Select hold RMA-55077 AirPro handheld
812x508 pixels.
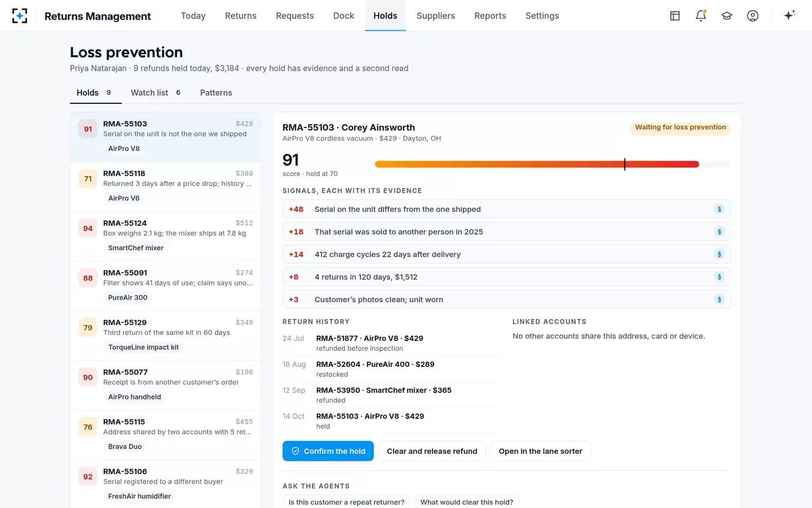pos(166,385)
